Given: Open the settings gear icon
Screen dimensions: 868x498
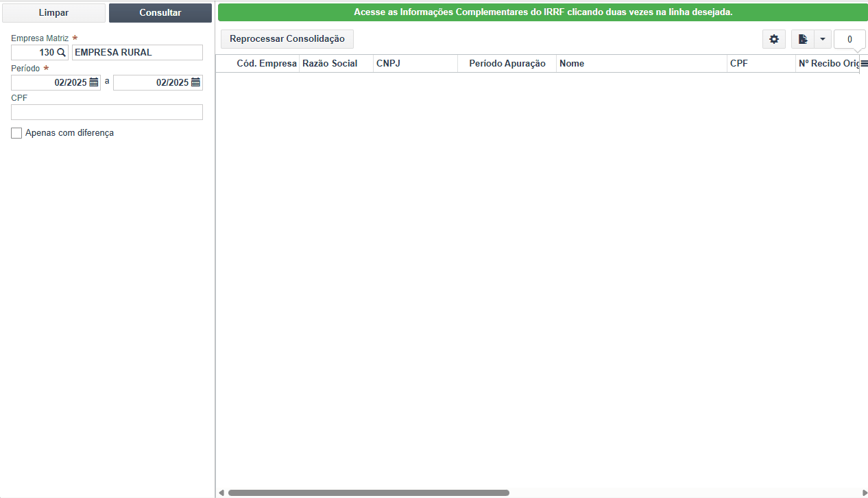Looking at the screenshot, I should (x=774, y=39).
